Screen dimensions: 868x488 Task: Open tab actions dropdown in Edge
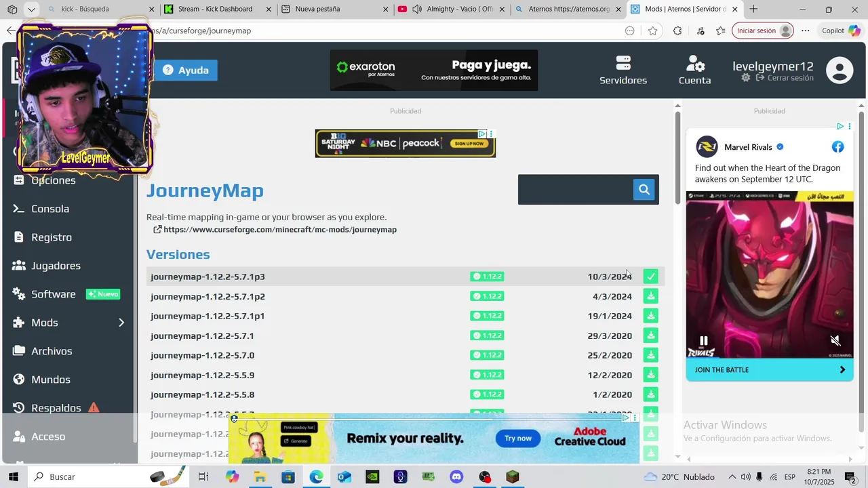(31, 9)
